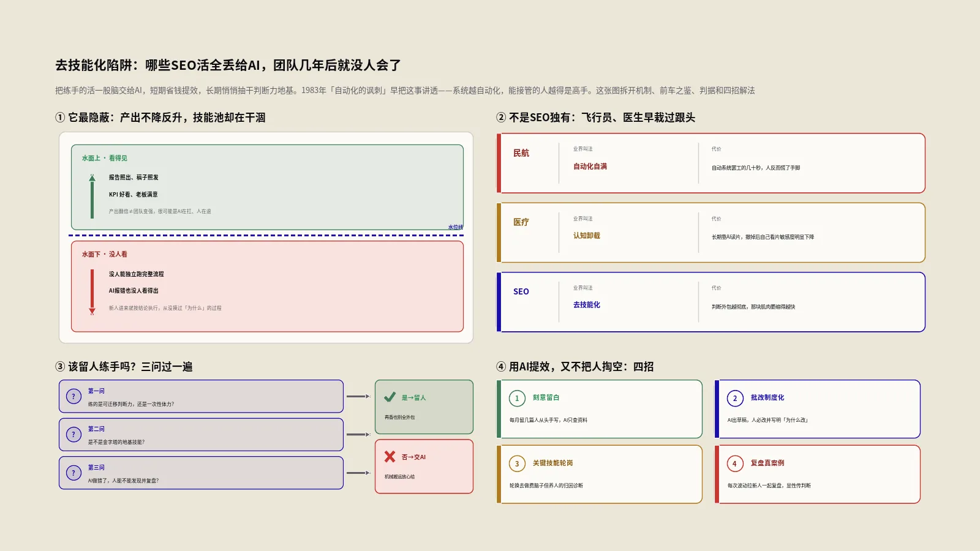Screen dimensions: 980x551
Task: Click the main title 去技能化陷阱
Action: (228, 65)
